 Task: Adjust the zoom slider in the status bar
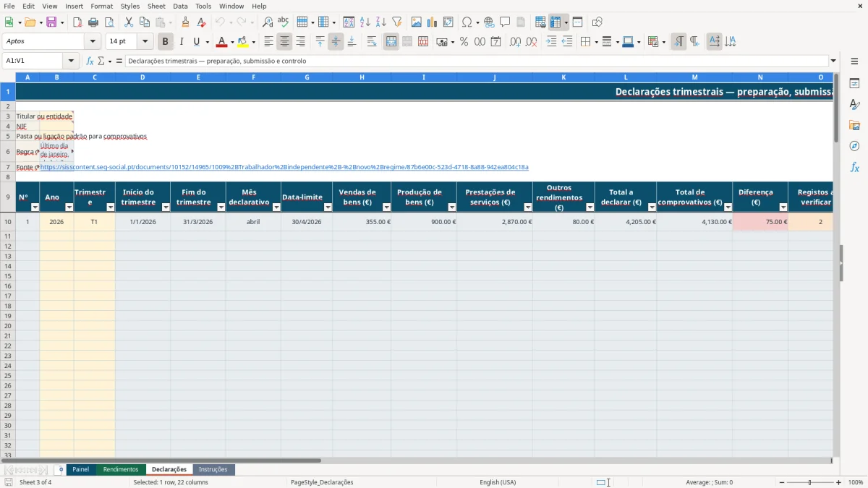[x=809, y=482]
